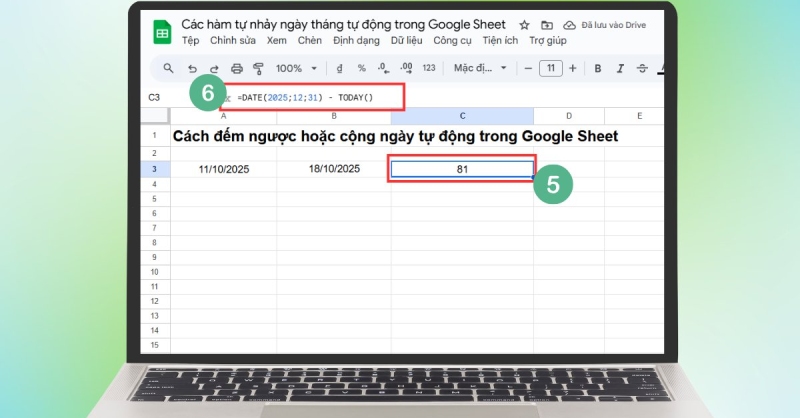Select row 5 header

(155, 199)
